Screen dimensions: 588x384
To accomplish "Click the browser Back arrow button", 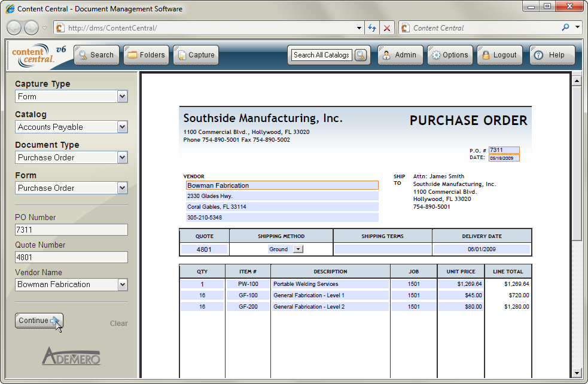I will coord(14,28).
